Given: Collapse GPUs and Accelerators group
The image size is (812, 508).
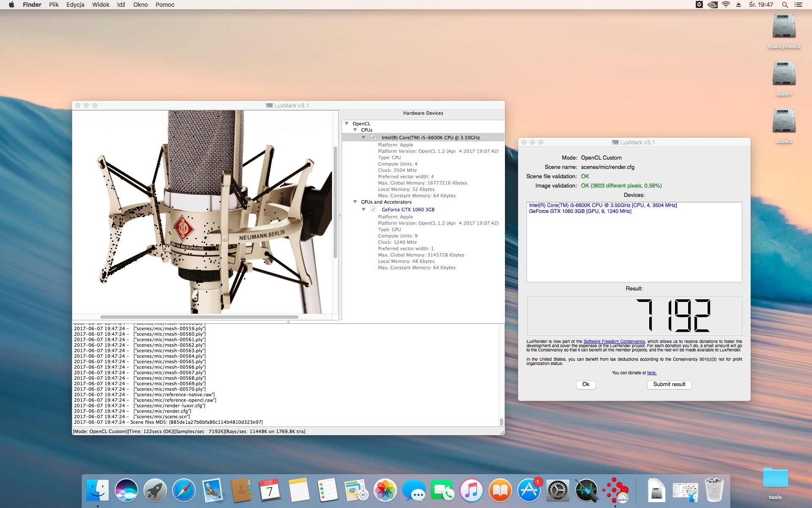Looking at the screenshot, I should (x=355, y=202).
